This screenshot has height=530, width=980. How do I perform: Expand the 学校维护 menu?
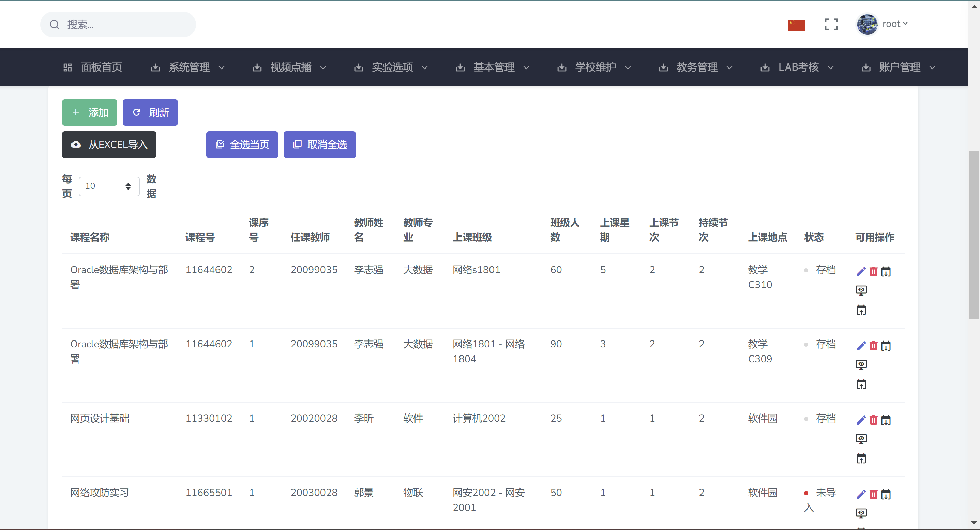594,67
